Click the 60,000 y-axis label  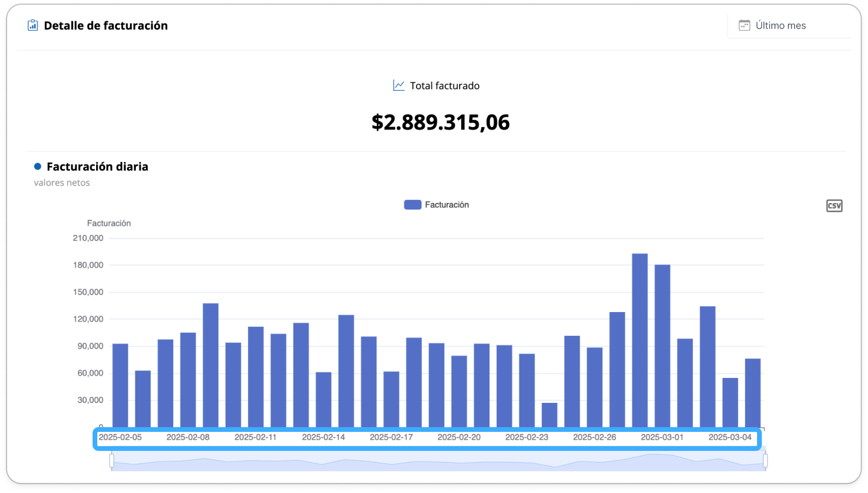pos(90,373)
